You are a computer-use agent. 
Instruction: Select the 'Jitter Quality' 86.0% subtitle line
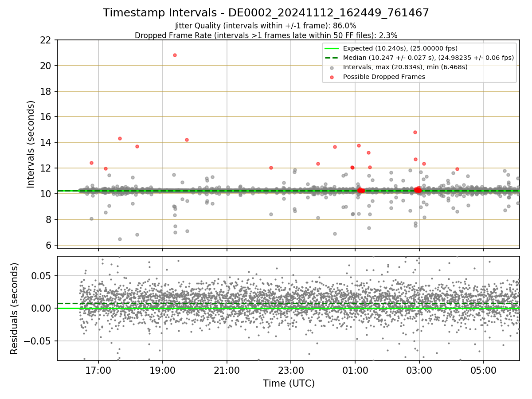266,26
